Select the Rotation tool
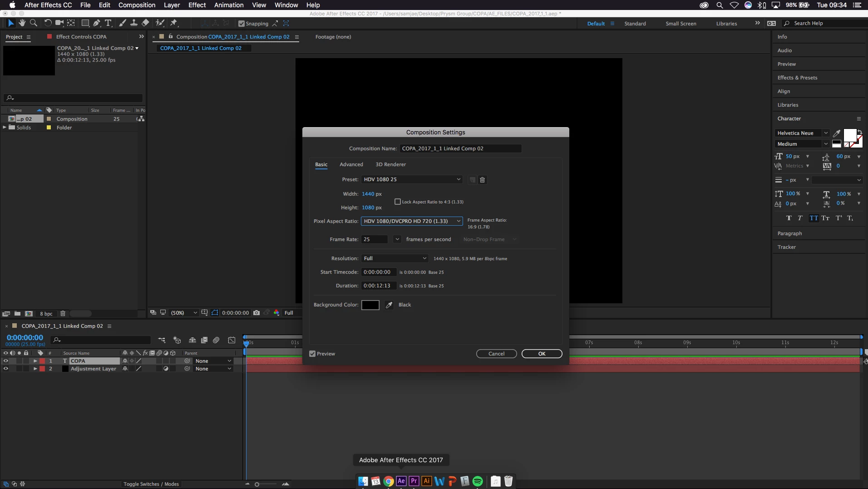The image size is (868, 489). point(48,23)
